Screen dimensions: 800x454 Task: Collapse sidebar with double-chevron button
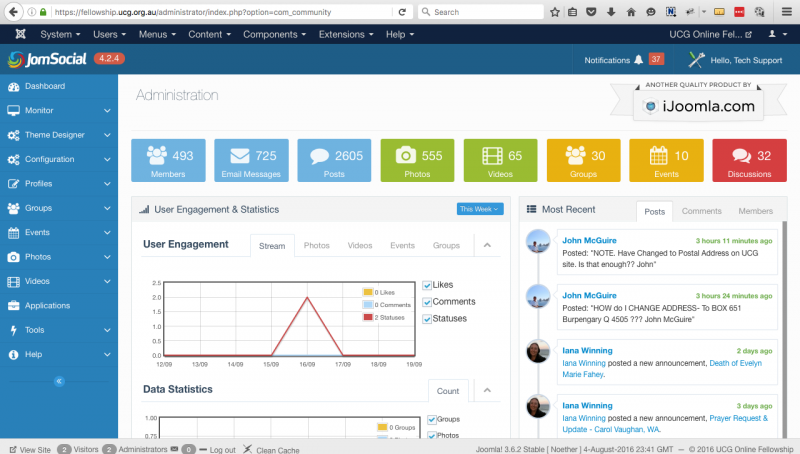click(59, 381)
